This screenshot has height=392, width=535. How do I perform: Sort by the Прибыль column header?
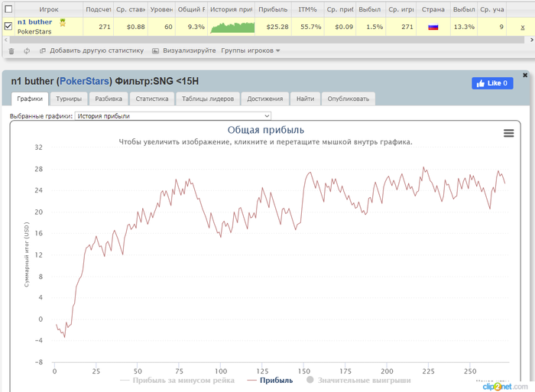[x=273, y=10]
